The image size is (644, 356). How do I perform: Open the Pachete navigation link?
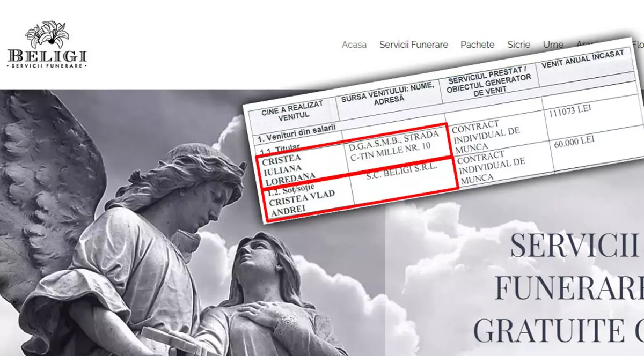478,44
